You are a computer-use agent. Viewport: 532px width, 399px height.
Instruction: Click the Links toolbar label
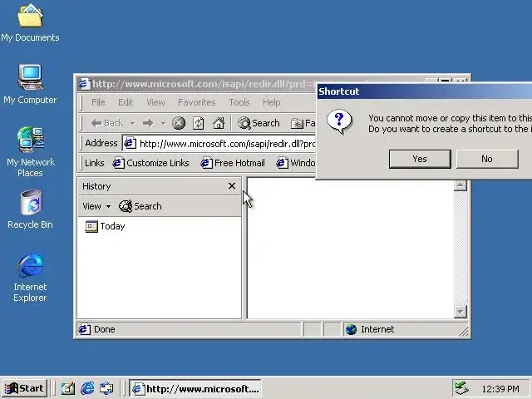(94, 163)
